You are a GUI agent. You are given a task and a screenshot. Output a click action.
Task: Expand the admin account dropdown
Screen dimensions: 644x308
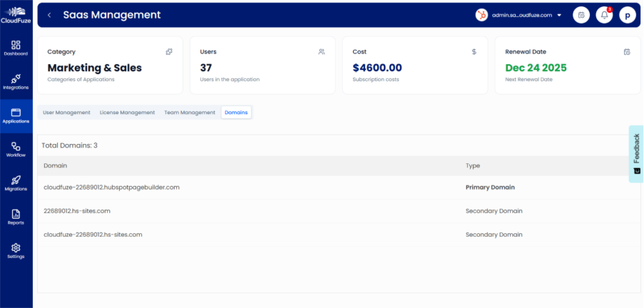pyautogui.click(x=559, y=16)
